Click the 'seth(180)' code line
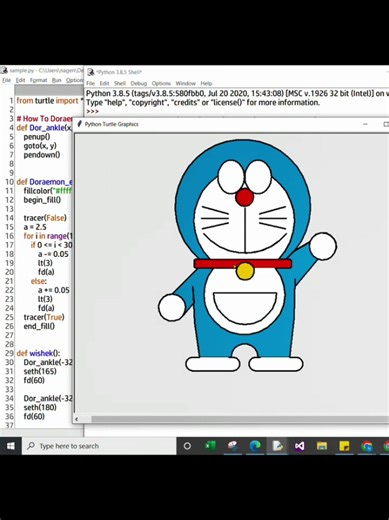Viewport: 389px width, 520px height. pos(40,407)
